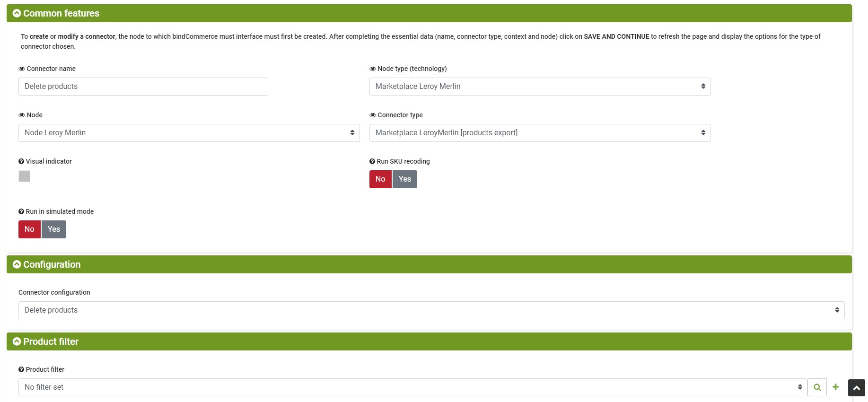Click the eye icon beside Node type

coord(373,69)
